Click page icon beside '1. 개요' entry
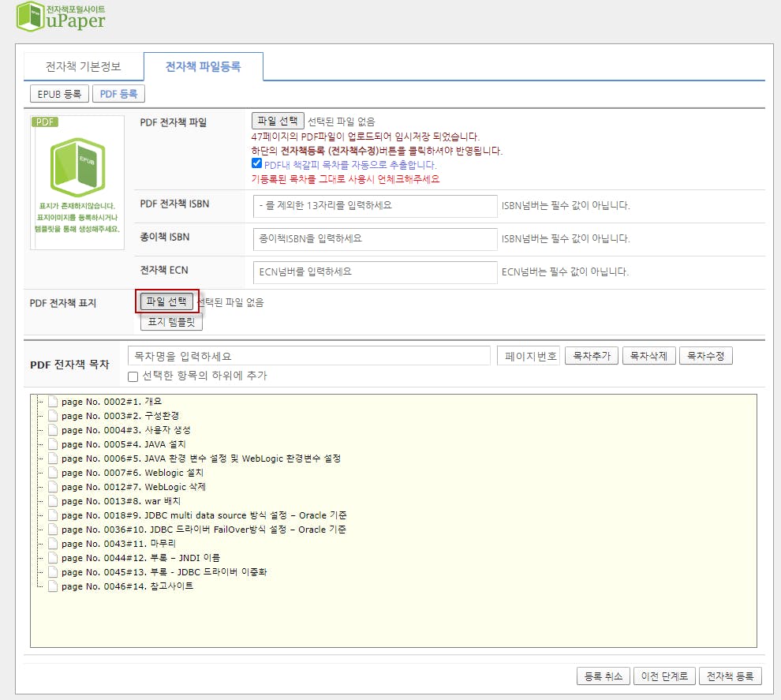The width and height of the screenshot is (781, 700). [53, 402]
